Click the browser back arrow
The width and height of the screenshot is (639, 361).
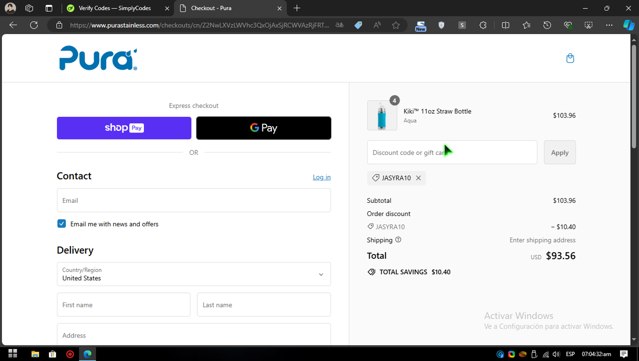coord(13,25)
